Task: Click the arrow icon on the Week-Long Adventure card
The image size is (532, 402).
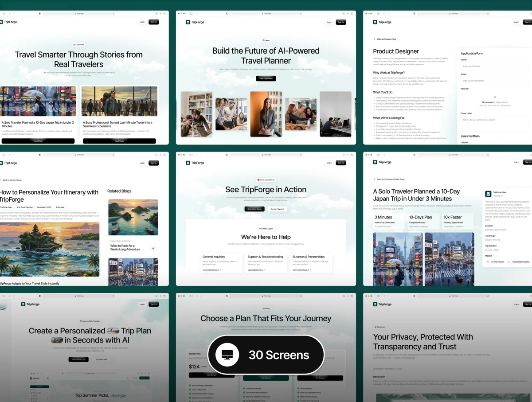Action: (x=153, y=248)
